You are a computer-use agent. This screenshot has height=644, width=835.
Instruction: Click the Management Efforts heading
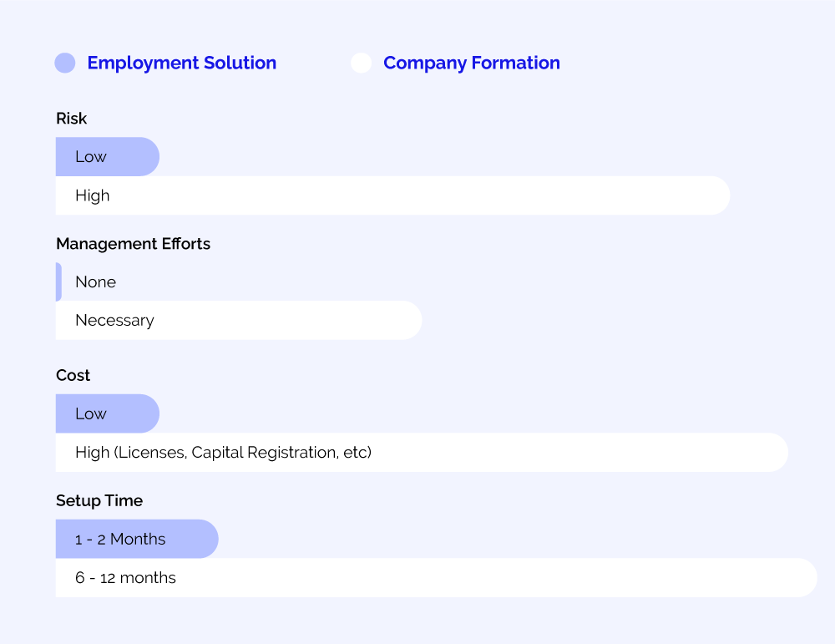point(133,244)
